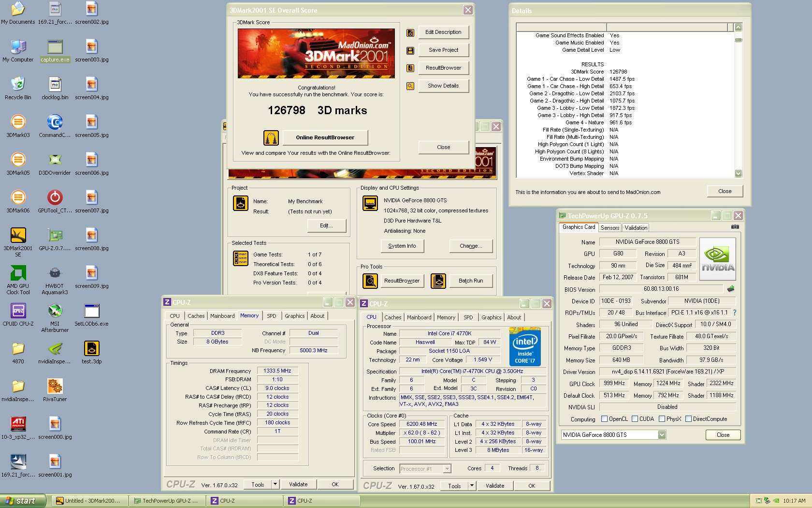Open the Graphics tab in right CPU-Z
The width and height of the screenshot is (812, 508).
coord(491,317)
